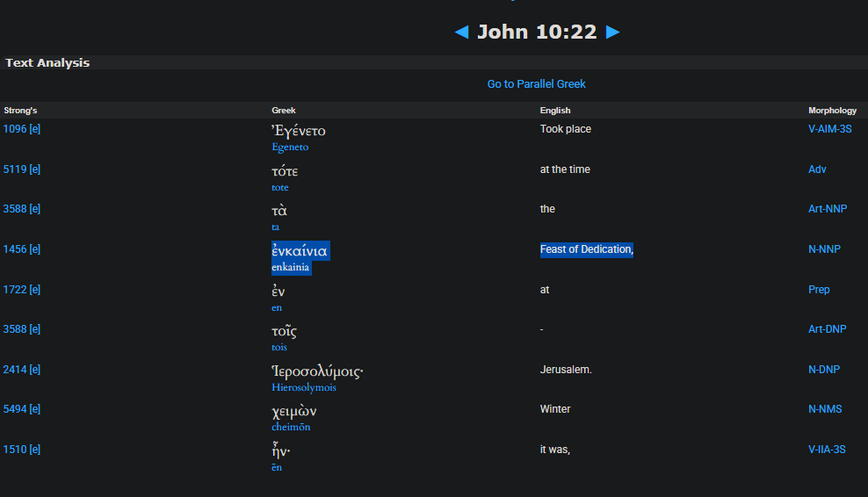Image resolution: width=868 pixels, height=497 pixels.
Task: Click the [e] link beside 1096
Action: [35, 129]
